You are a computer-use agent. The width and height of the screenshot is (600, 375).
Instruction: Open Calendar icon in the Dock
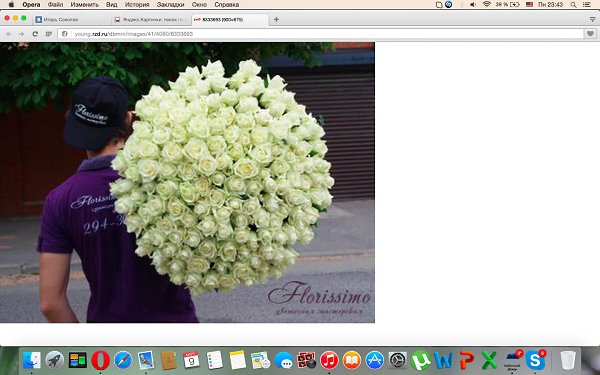[191, 360]
